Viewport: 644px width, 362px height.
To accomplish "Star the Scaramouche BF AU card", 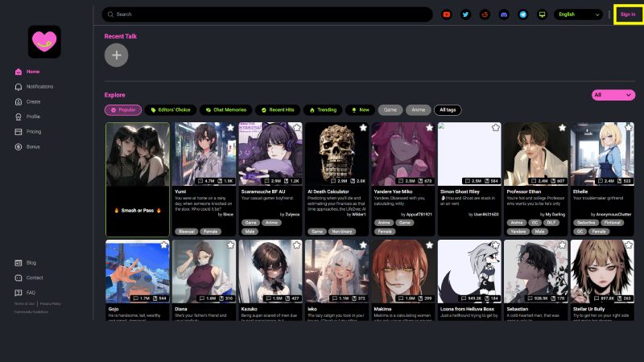I will [297, 128].
